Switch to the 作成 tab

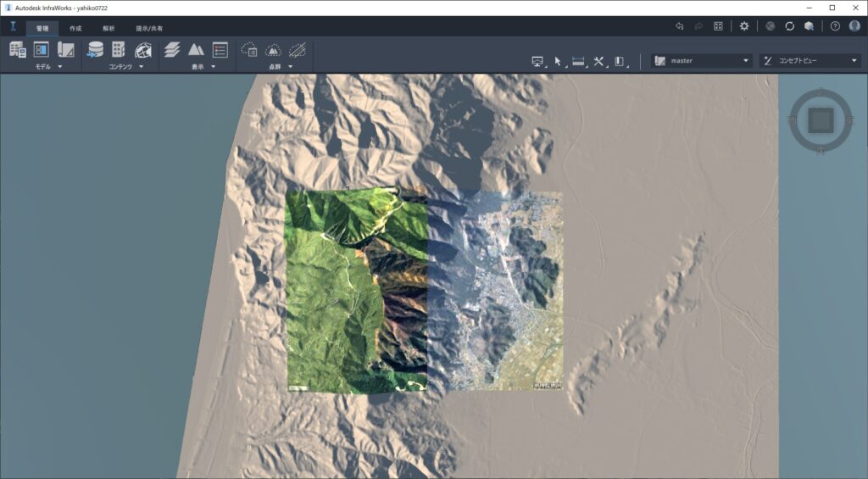click(75, 28)
